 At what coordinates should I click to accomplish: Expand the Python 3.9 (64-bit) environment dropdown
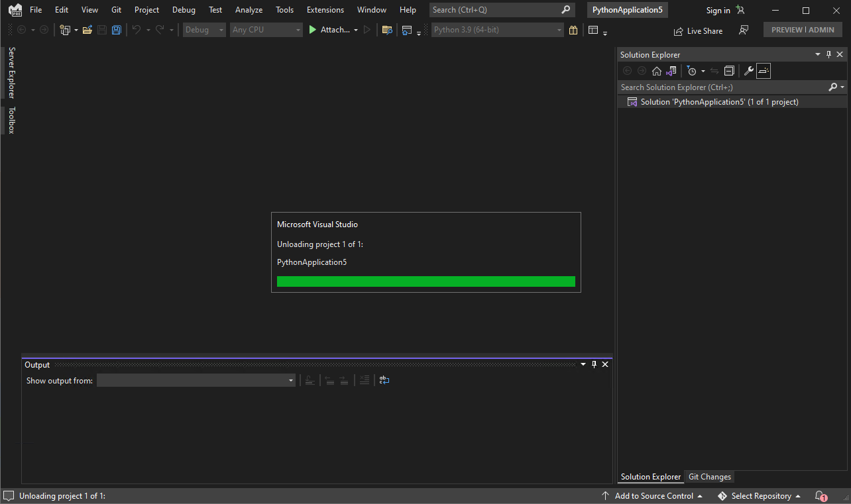coord(498,30)
